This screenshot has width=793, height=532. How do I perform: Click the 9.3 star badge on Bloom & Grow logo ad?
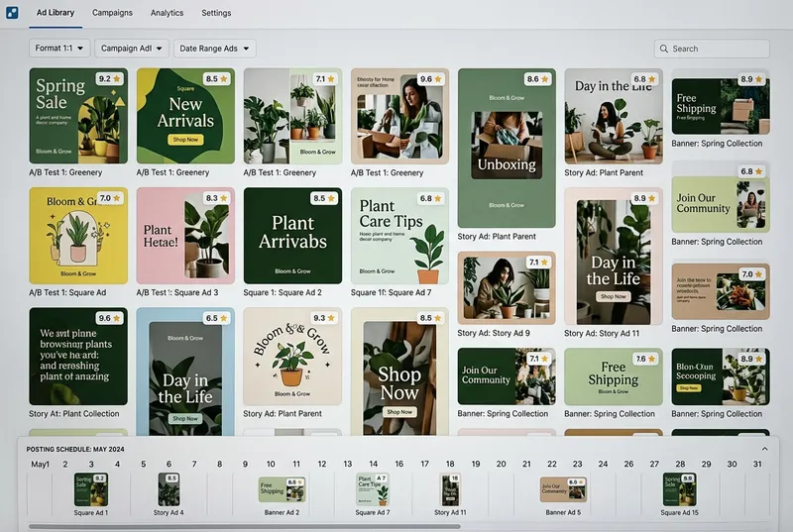pos(324,318)
